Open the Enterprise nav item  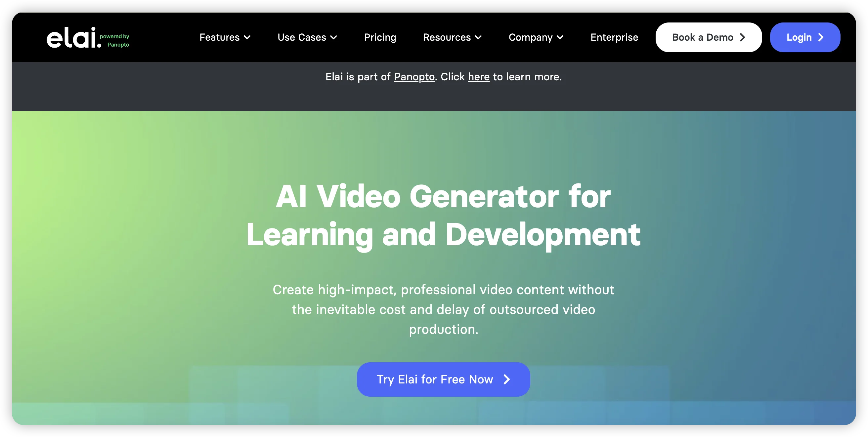(614, 37)
